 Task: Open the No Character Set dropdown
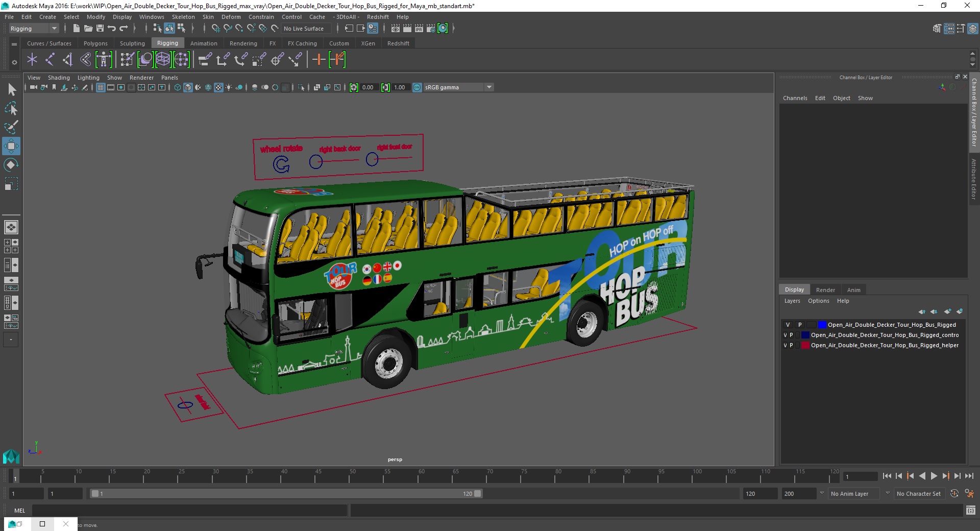click(x=919, y=494)
